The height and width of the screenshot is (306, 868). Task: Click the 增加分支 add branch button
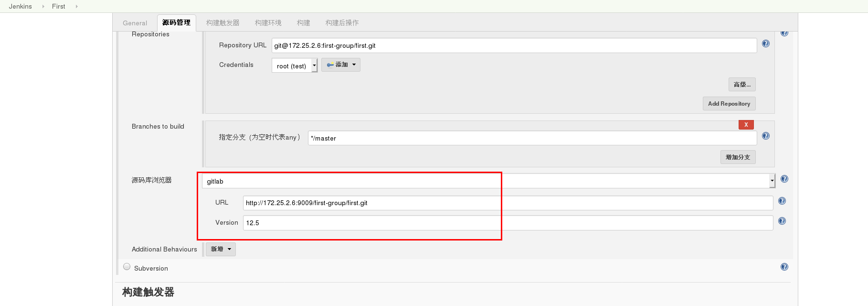point(738,157)
